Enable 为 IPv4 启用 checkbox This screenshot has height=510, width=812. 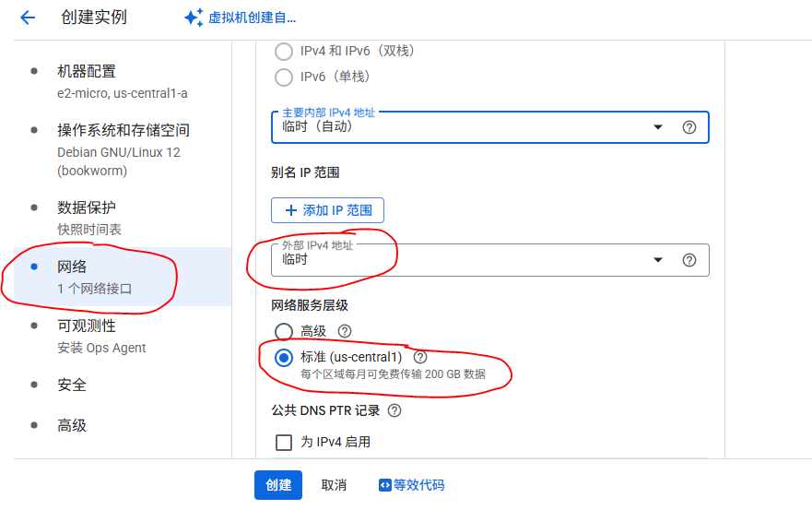pyautogui.click(x=284, y=442)
